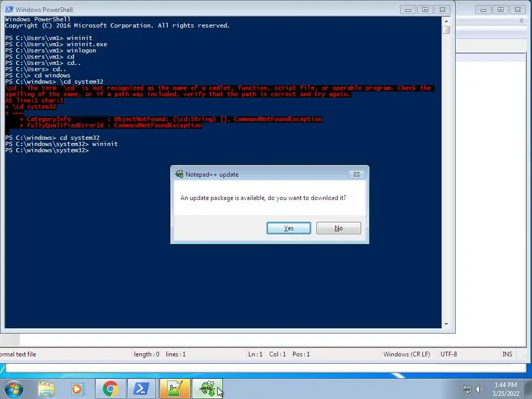Click the 'cd windows' command line
The width and height of the screenshot is (532, 399).
37,75
